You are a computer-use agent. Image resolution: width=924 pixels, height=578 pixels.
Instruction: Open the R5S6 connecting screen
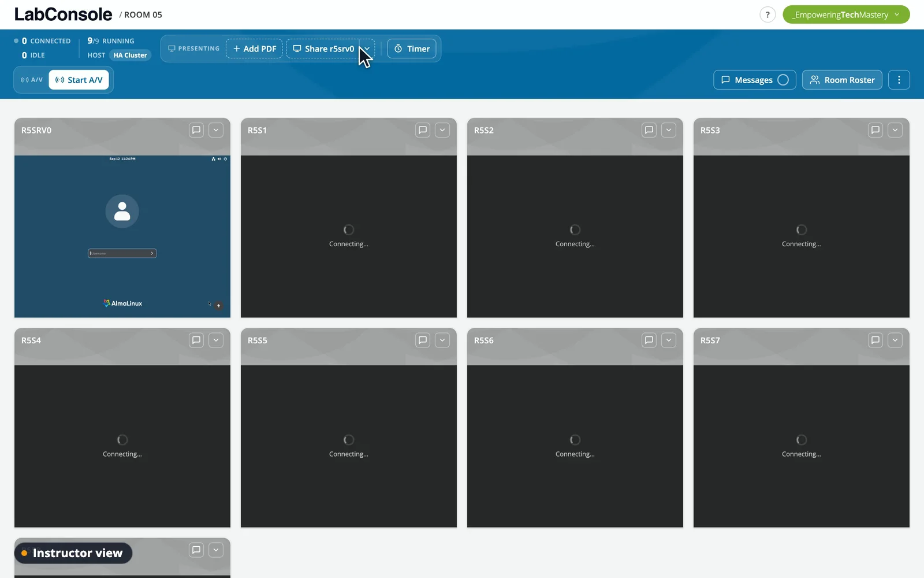click(575, 446)
